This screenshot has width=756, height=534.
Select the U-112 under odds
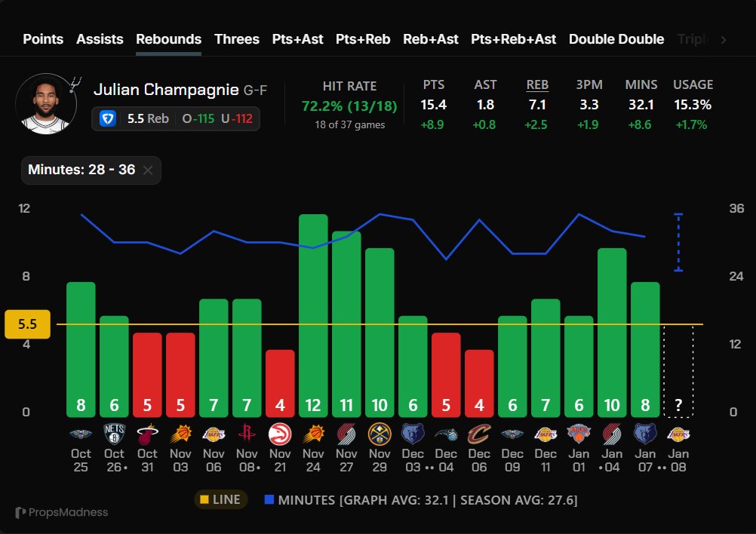click(x=237, y=118)
